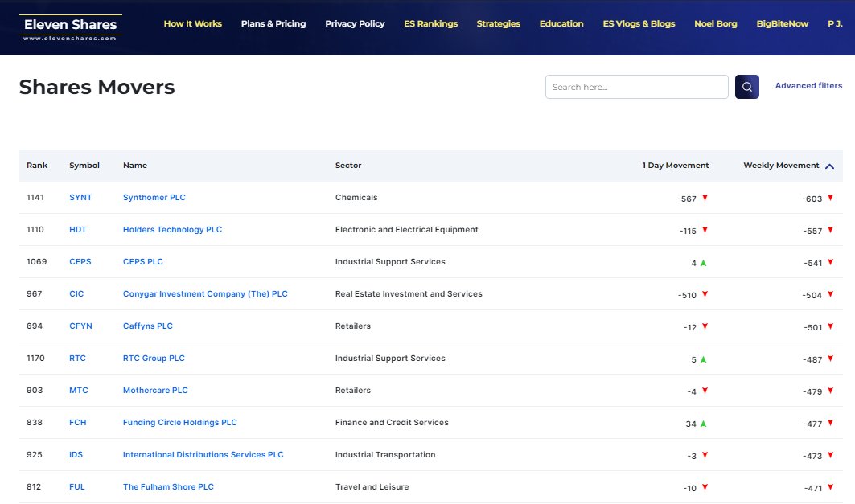Go to ES Rankings
Viewport: 855px width, 504px height.
[431, 23]
